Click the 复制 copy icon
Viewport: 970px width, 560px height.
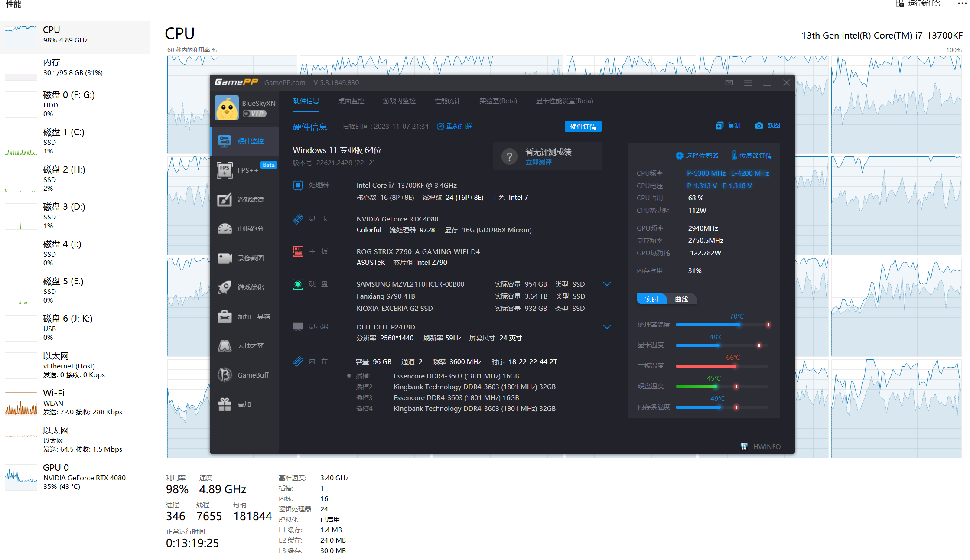click(x=728, y=126)
